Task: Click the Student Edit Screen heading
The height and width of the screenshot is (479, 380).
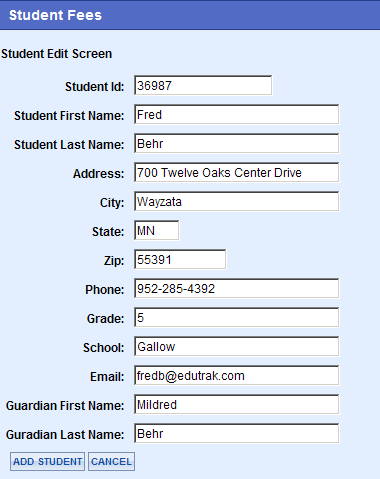Action: point(57,54)
